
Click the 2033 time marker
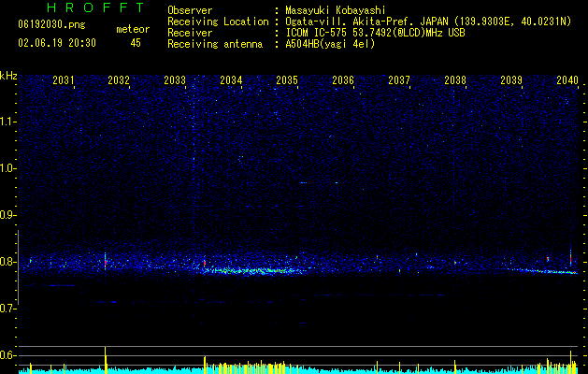[175, 80]
